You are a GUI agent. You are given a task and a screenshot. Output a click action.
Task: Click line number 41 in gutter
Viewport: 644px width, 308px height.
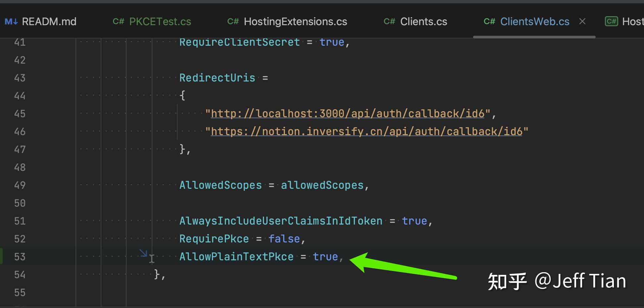click(20, 42)
